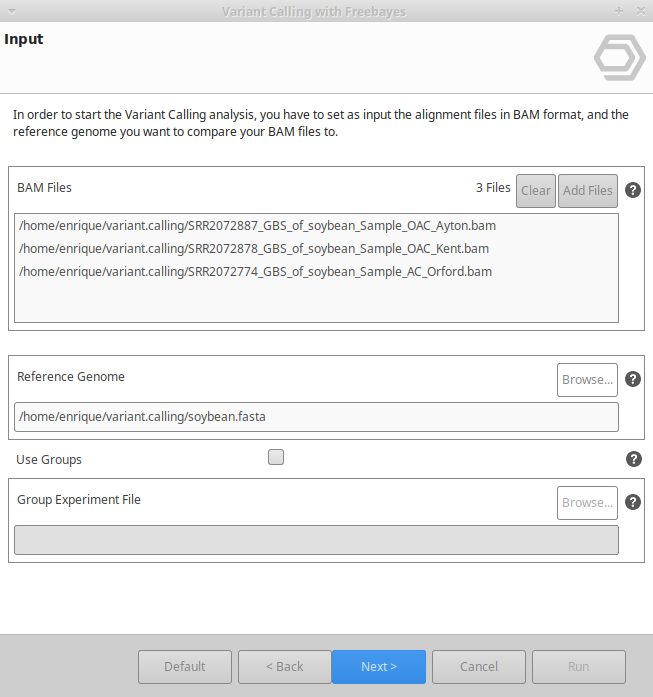Proceed with the Next button

point(379,667)
